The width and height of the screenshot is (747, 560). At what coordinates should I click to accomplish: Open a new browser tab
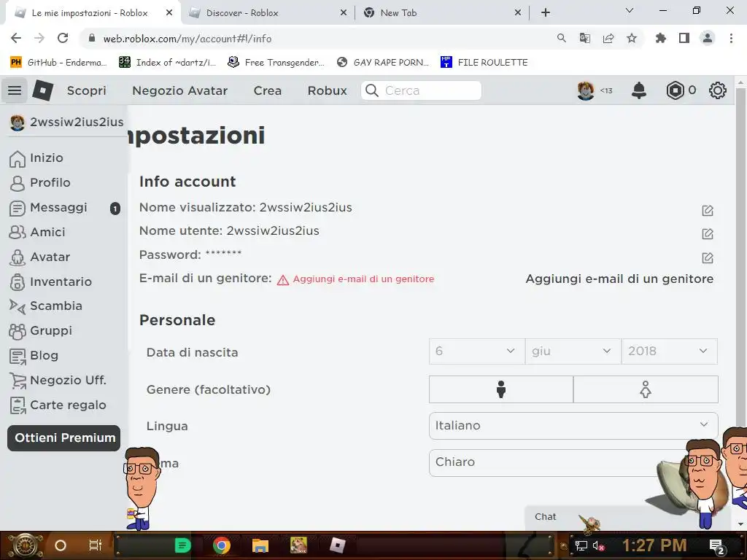(x=546, y=13)
